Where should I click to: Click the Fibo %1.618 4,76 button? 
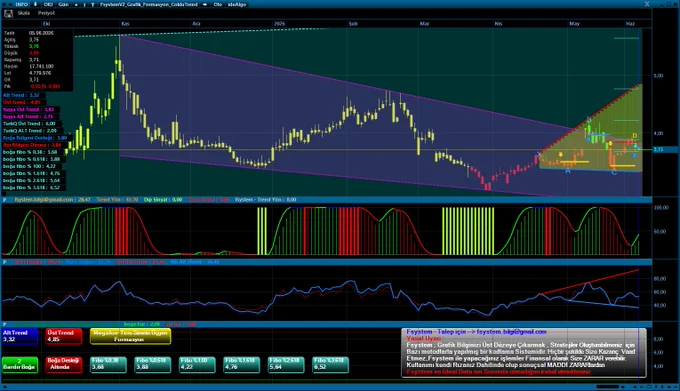pyautogui.click(x=242, y=364)
